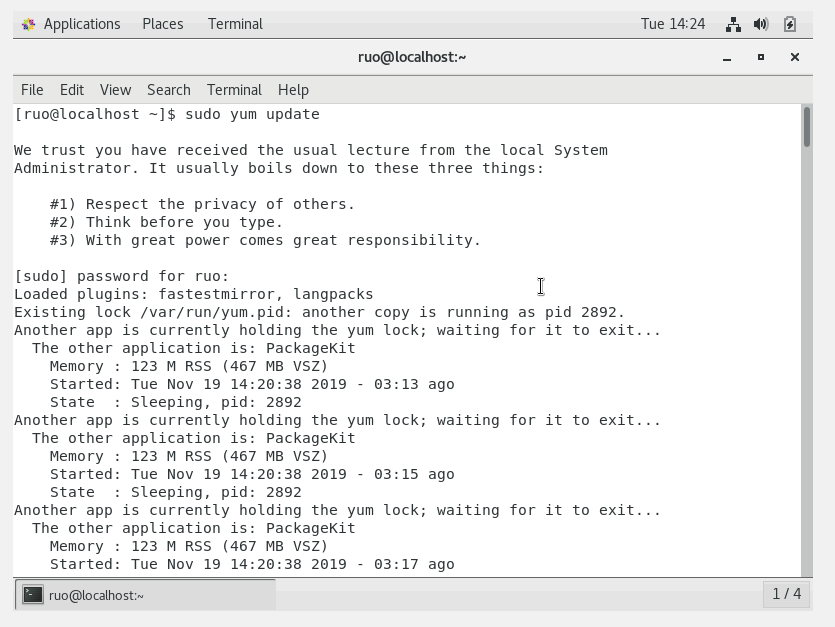Screen dimensions: 835x627
Task: Open the Applications menu label
Action: [82, 24]
